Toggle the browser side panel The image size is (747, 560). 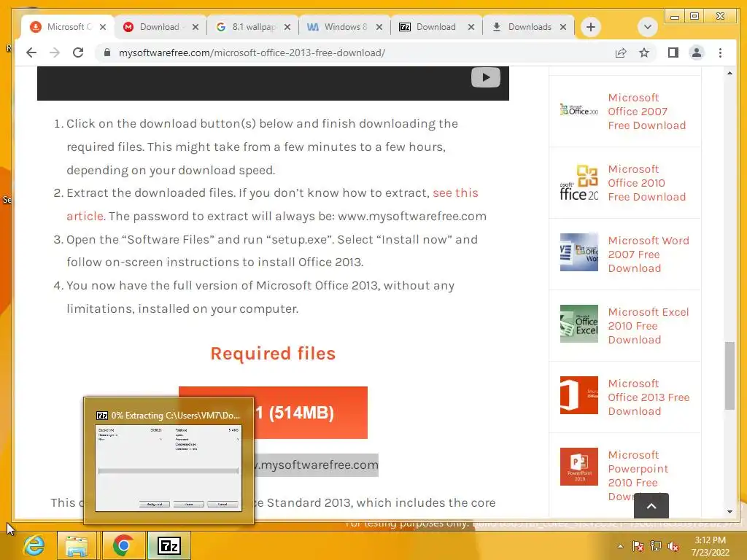[x=673, y=52]
